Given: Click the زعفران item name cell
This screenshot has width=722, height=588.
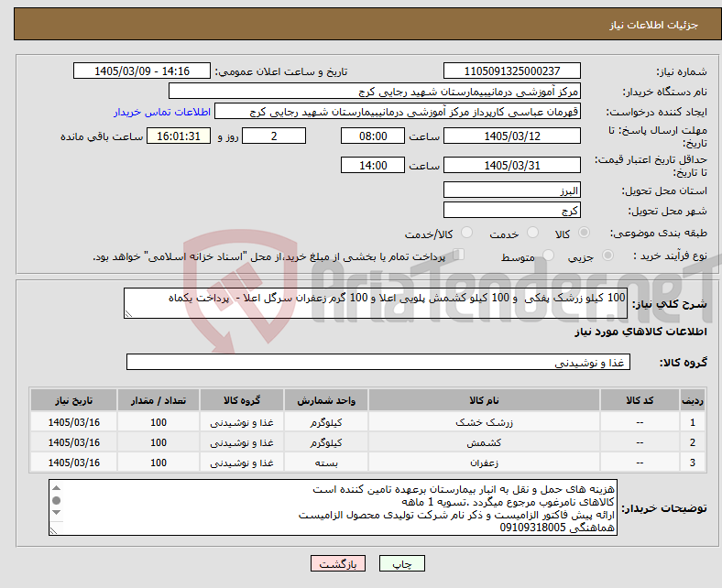Looking at the screenshot, I should click(x=484, y=463).
